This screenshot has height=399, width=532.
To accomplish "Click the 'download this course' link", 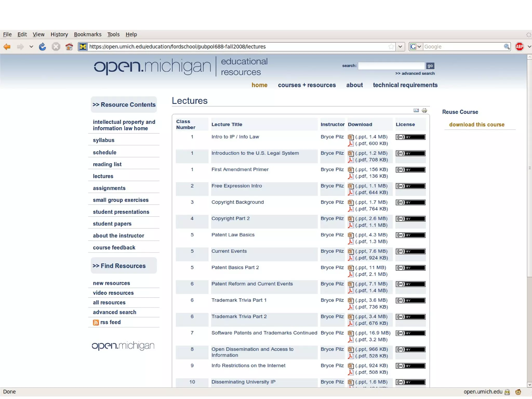I will point(477,125).
